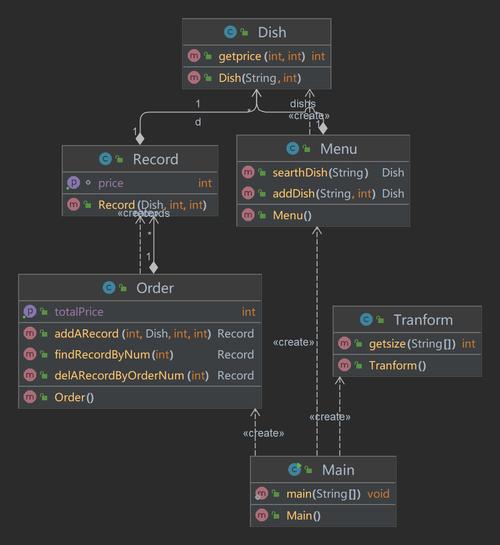
Task: Click the Menu class icon
Action: tap(293, 149)
